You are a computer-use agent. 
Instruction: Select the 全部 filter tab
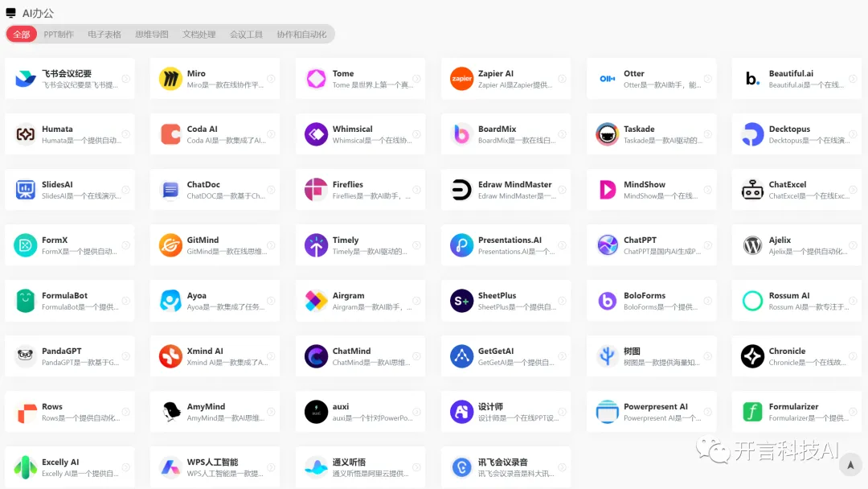22,35
